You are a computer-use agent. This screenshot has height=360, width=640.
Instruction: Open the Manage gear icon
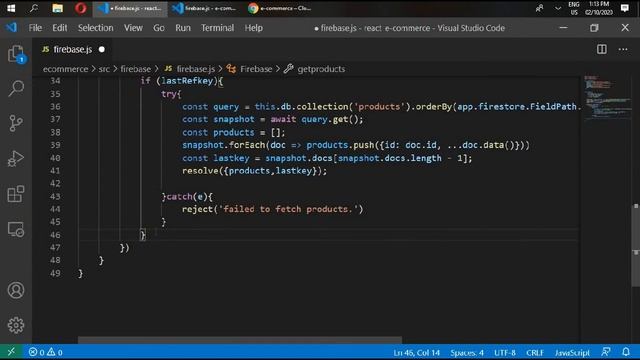(16, 325)
